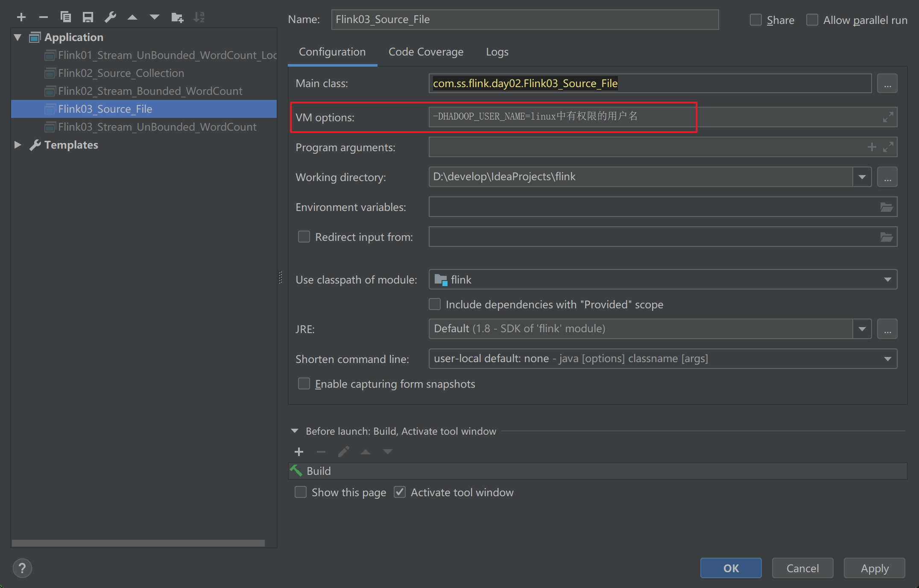Move before launch task up

point(366,452)
